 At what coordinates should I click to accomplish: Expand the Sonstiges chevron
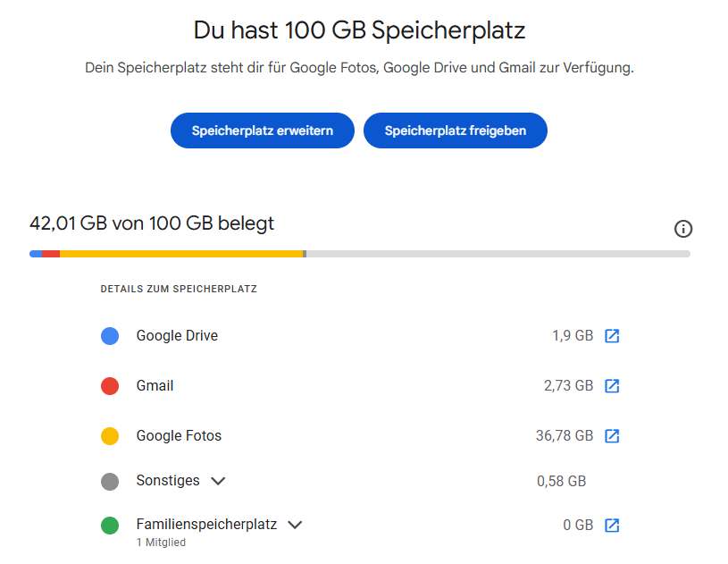[x=218, y=481]
